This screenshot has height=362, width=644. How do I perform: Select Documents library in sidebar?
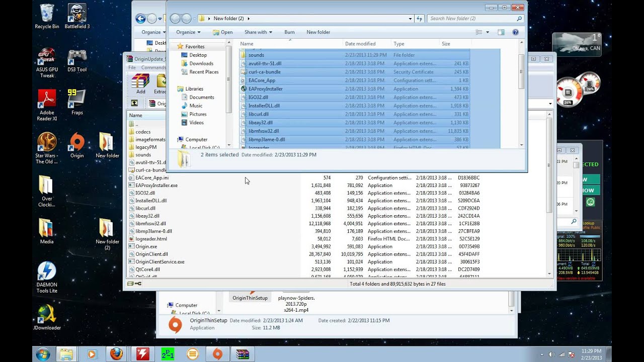pyautogui.click(x=201, y=97)
